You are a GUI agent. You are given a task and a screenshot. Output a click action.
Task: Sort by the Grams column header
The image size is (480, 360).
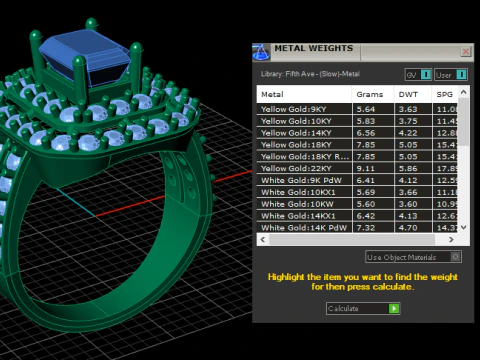point(373,94)
